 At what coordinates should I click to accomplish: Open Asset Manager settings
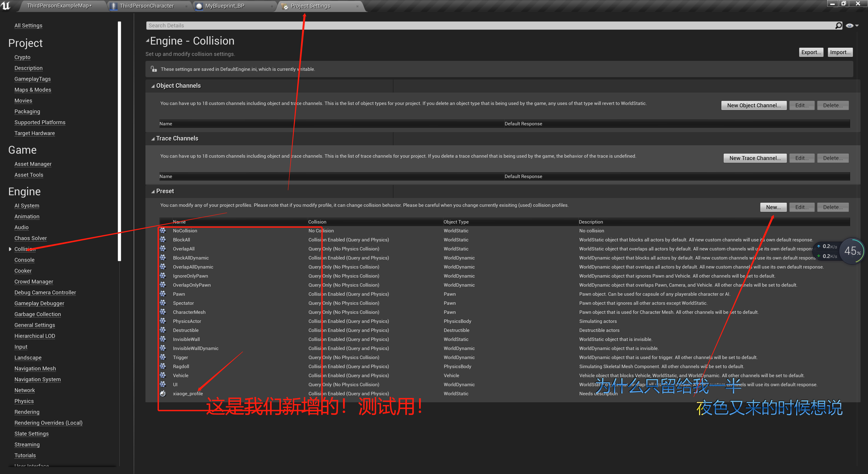click(33, 164)
